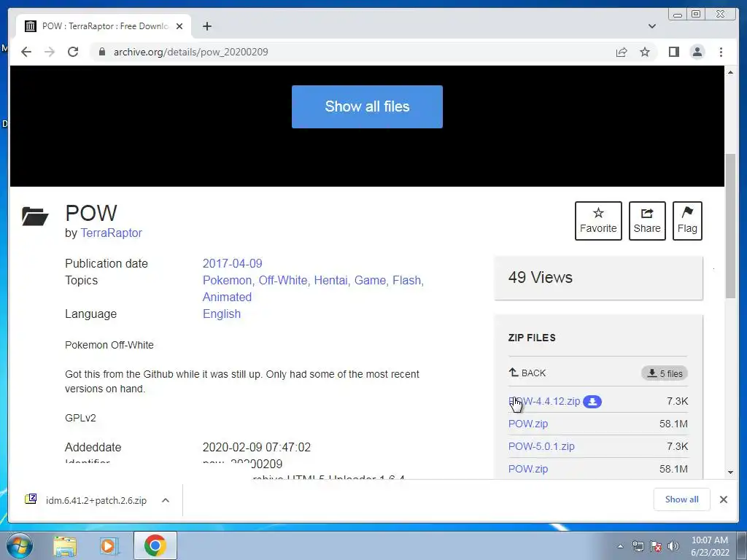Image resolution: width=747 pixels, height=560 pixels.
Task: Open the Pokemon topic link
Action: click(228, 280)
